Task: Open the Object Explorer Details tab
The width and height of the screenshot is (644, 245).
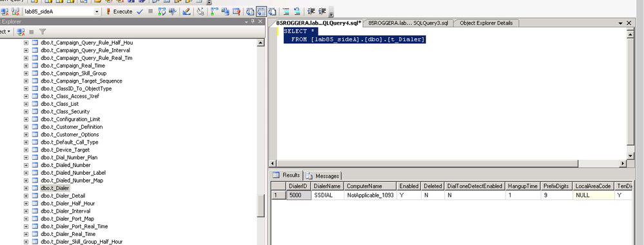Action: pyautogui.click(x=486, y=23)
